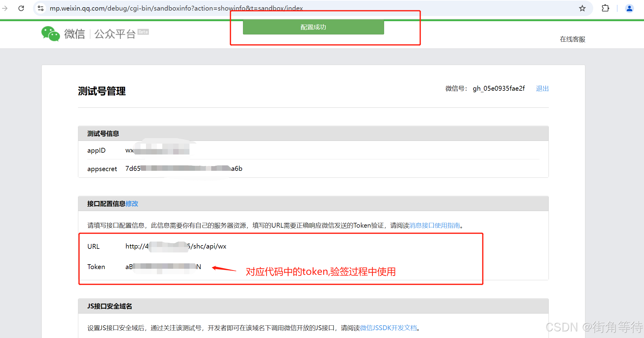Open the 微信JSSDK开发文档 link
This screenshot has height=338, width=644.
(x=388, y=328)
